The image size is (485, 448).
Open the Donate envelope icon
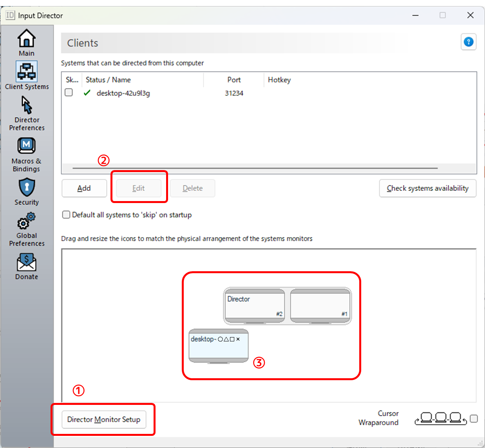pos(26,262)
